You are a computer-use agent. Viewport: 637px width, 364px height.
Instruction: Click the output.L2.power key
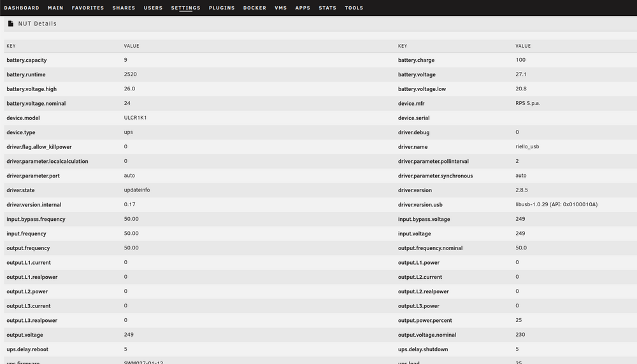coord(27,291)
